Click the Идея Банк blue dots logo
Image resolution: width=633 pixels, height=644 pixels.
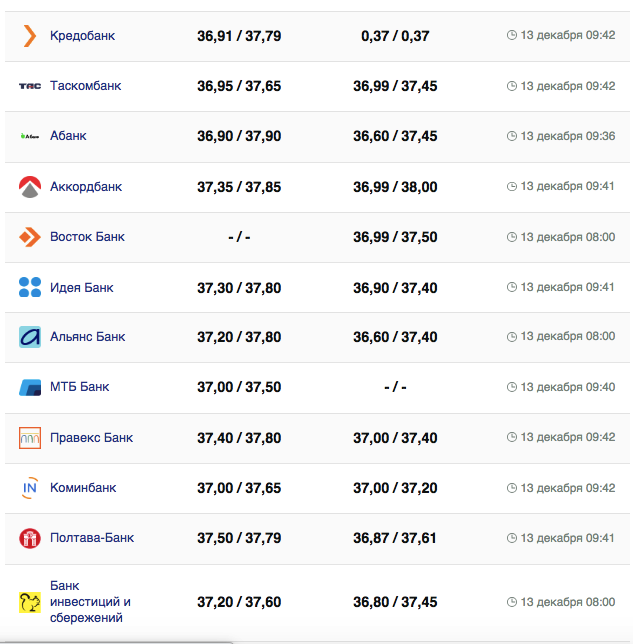coord(29,288)
